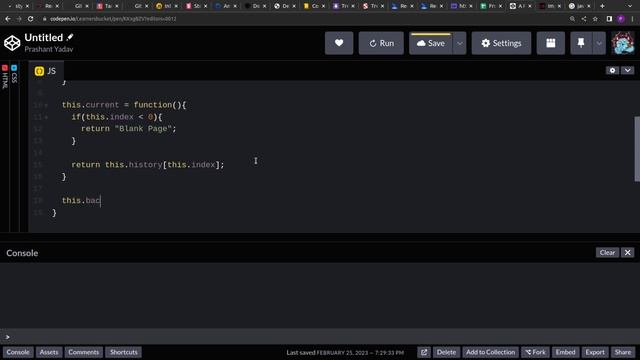640x360 pixels.
Task: Focus the console command input line
Action: pyautogui.click(x=320, y=337)
